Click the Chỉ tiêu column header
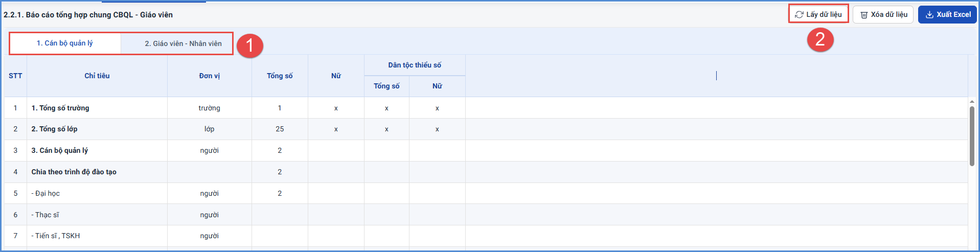This screenshot has width=980, height=252. point(97,76)
